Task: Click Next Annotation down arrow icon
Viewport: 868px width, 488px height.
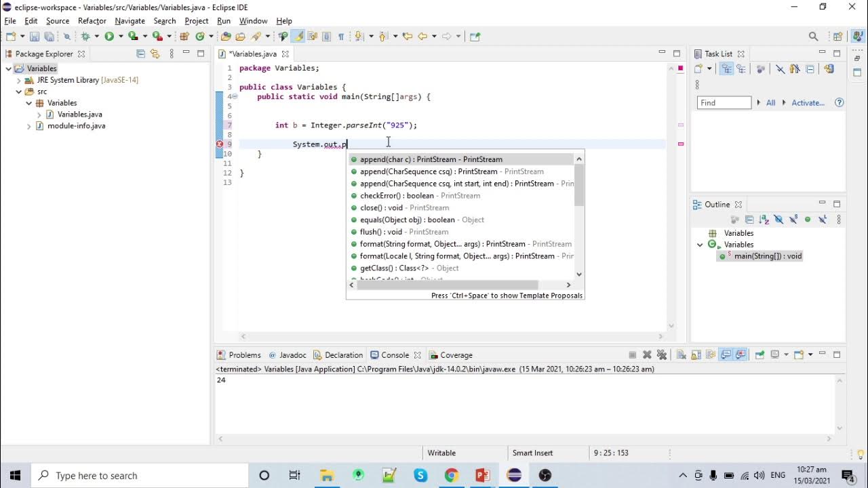Action: [358, 37]
